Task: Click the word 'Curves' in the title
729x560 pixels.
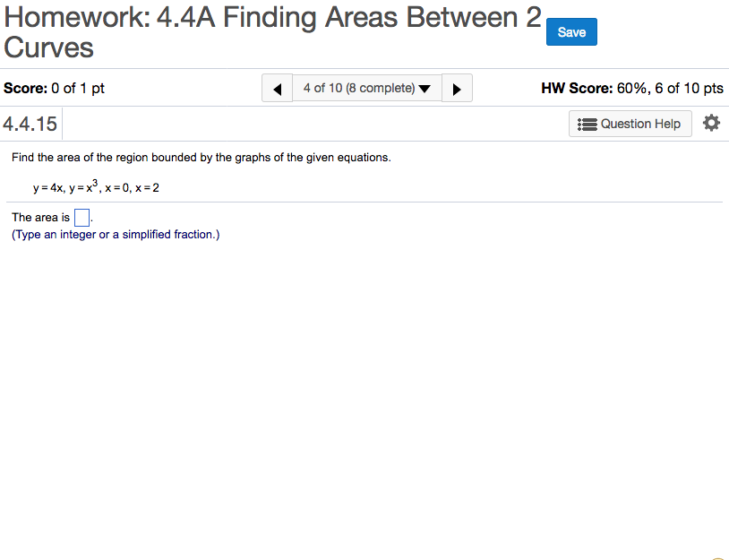Action: tap(48, 47)
